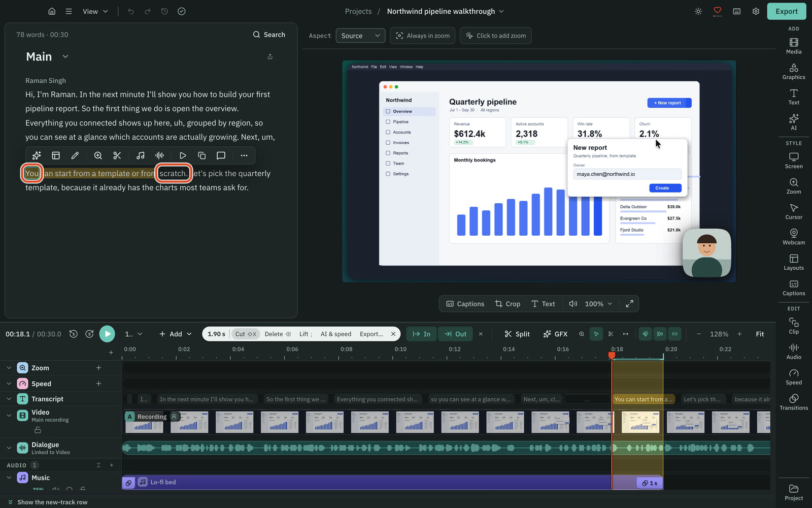The image size is (812, 508).
Task: Click the red playhead marker at 0:18
Action: [612, 356]
